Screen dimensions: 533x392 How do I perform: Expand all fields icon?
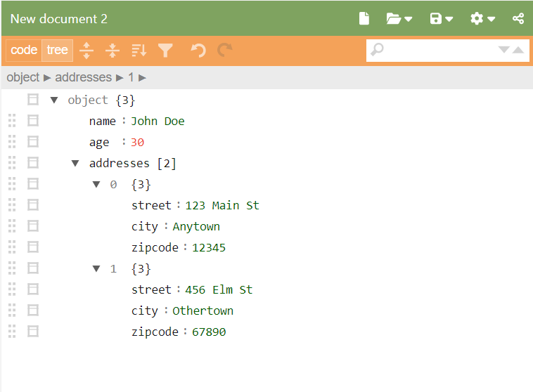(x=86, y=51)
